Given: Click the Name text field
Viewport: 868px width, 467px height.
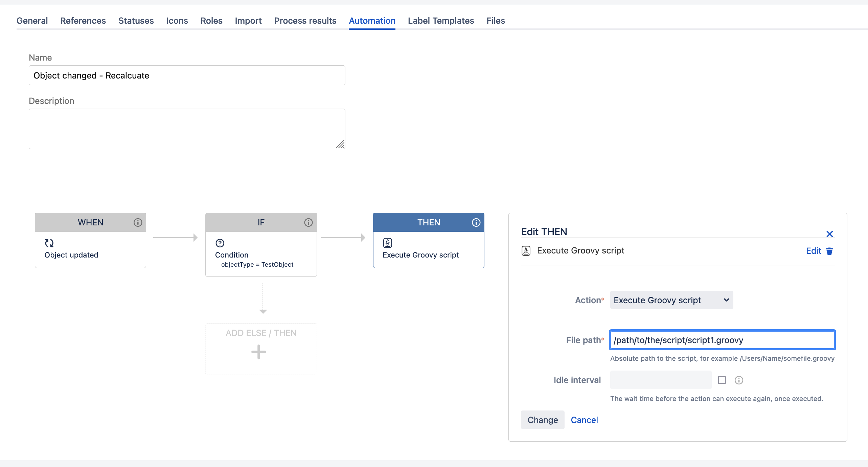Looking at the screenshot, I should click(187, 75).
